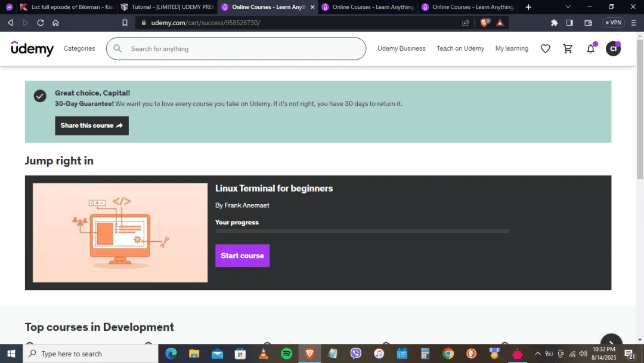Open Google Chrome from the taskbar
The height and width of the screenshot is (363, 644).
pyautogui.click(x=448, y=353)
